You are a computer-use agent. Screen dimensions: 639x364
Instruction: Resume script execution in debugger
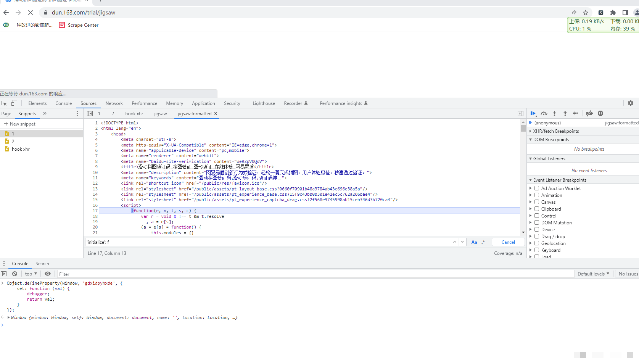[x=533, y=113]
